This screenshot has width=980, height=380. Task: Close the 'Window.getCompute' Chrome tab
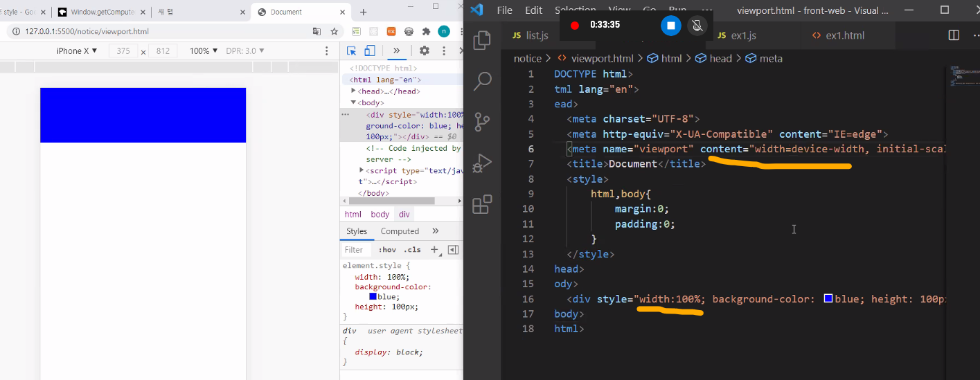(x=144, y=12)
